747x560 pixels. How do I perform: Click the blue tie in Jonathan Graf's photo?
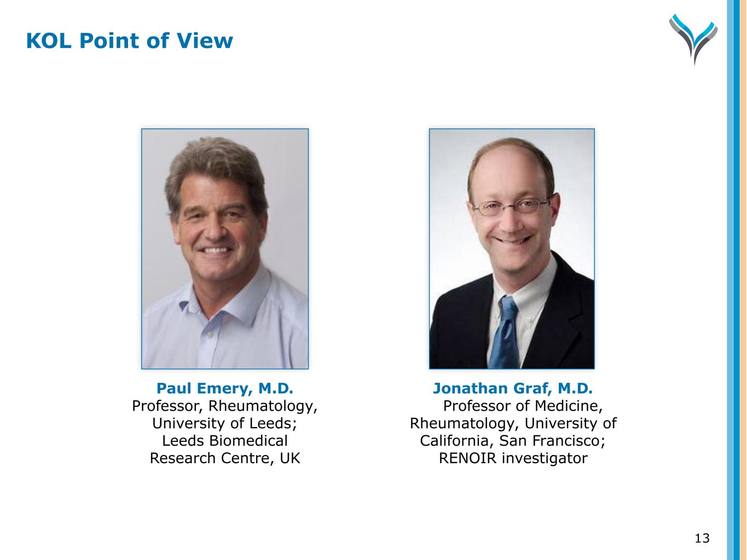tap(505, 334)
